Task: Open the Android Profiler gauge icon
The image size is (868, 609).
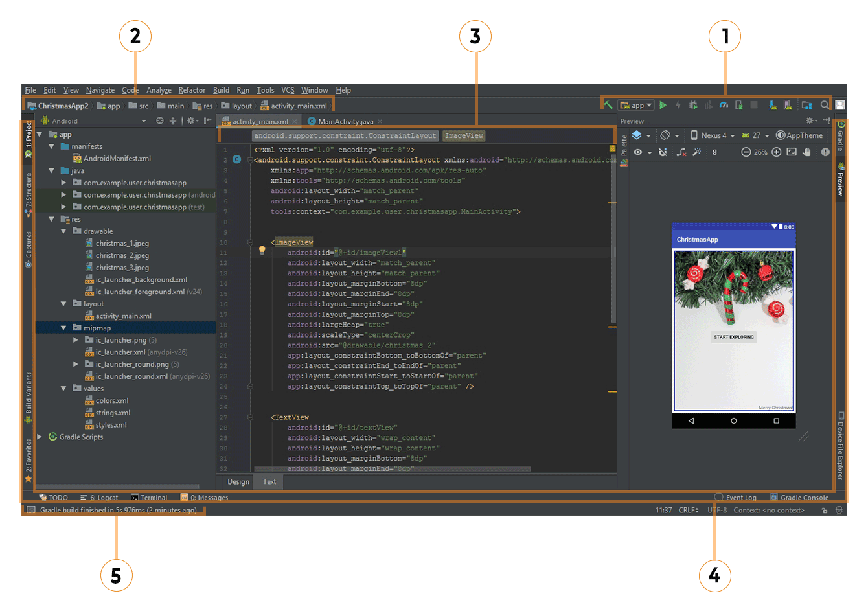Action: [724, 105]
